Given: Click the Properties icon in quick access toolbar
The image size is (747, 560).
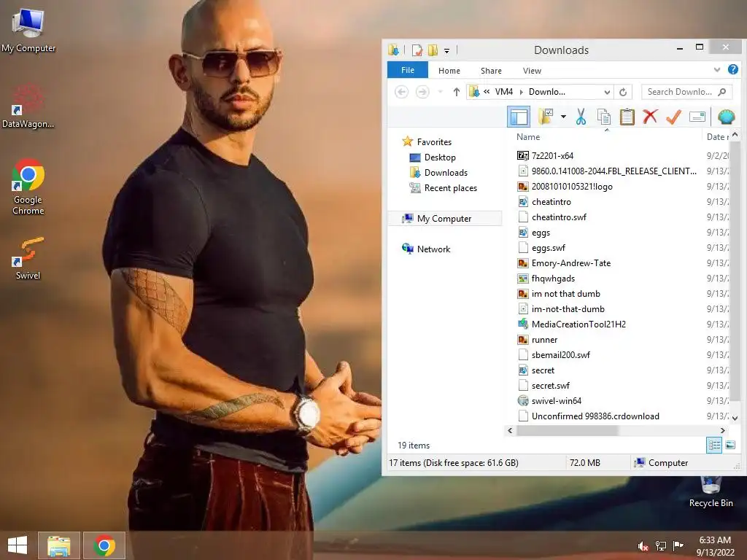Looking at the screenshot, I should pyautogui.click(x=417, y=50).
